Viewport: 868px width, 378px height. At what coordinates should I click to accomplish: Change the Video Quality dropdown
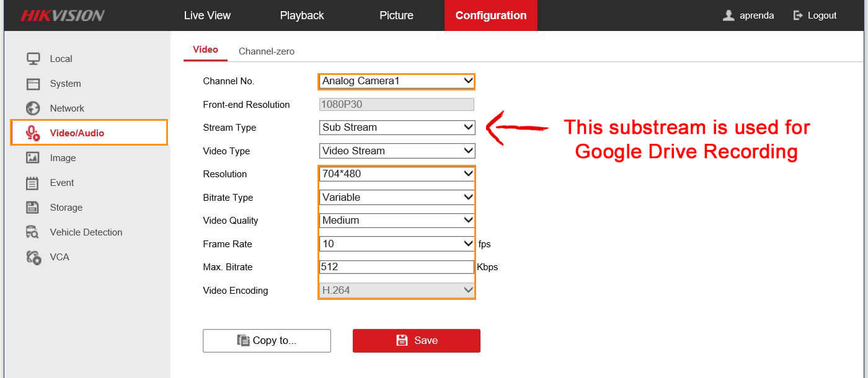[x=397, y=221]
